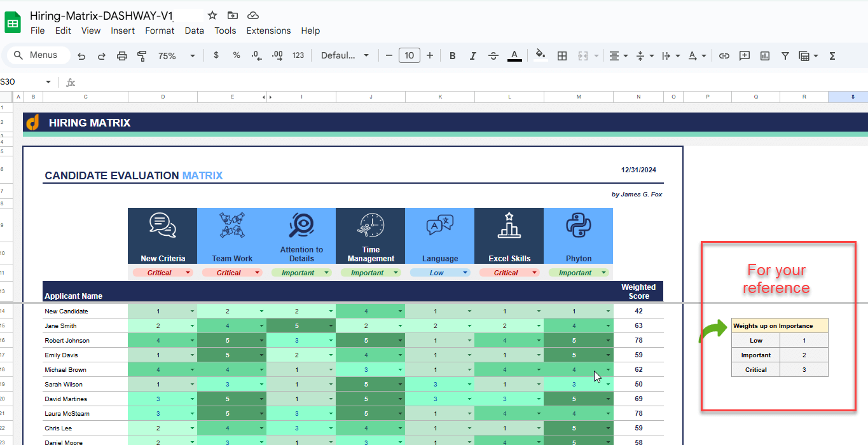This screenshot has height=445, width=868.
Task: Create a filter using the toolbar icon
Action: (x=785, y=55)
